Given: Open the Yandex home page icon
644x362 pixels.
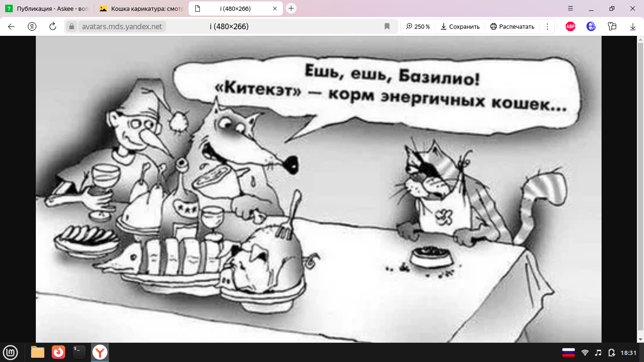Looking at the screenshot, I should pyautogui.click(x=32, y=26).
